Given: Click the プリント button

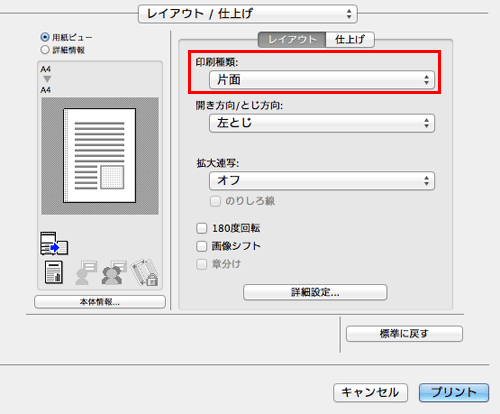Looking at the screenshot, I should (454, 392).
